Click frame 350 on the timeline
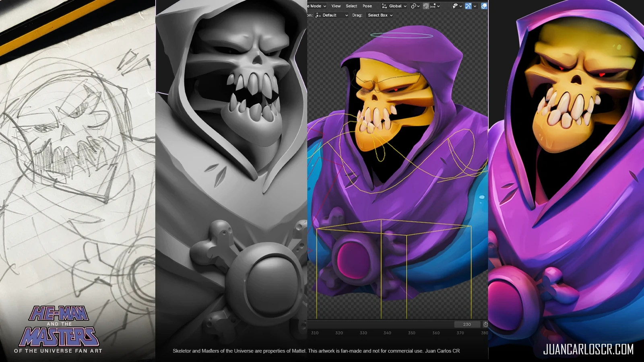Viewport: 644px width, 362px height. click(x=411, y=333)
